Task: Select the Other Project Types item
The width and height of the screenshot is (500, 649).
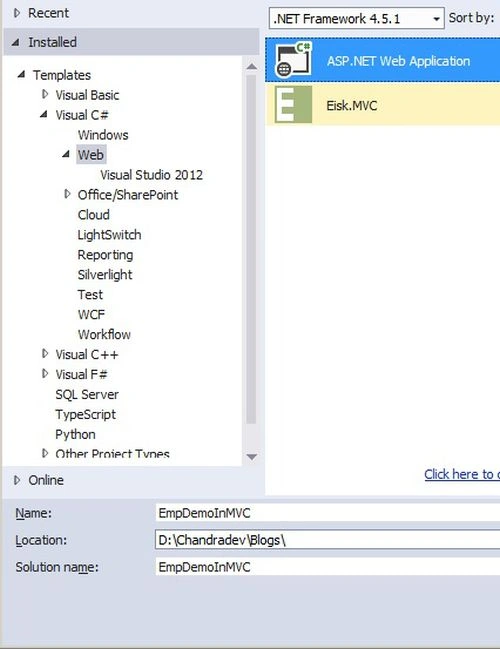Action: (113, 453)
